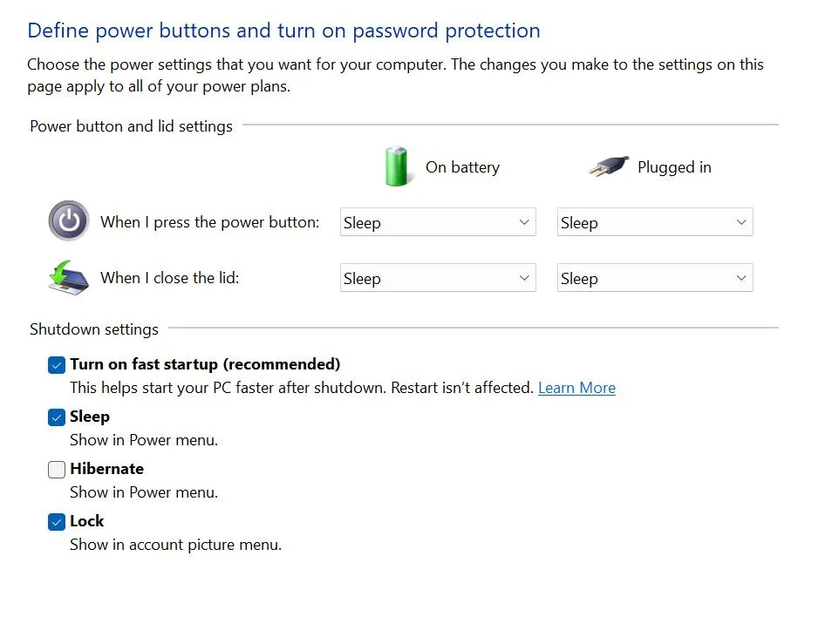Open the power button Plugged in dropdown
Image resolution: width=832 pixels, height=644 pixels.
tap(654, 222)
